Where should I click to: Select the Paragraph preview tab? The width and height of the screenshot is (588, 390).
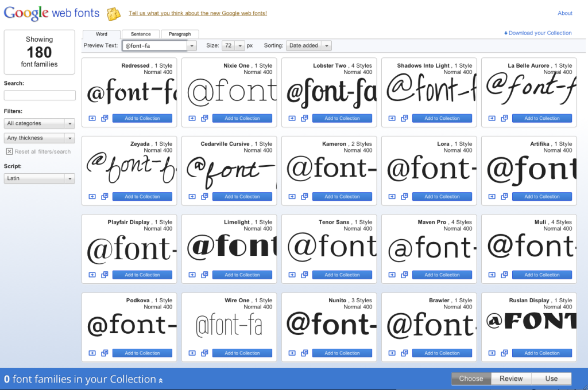click(x=180, y=34)
